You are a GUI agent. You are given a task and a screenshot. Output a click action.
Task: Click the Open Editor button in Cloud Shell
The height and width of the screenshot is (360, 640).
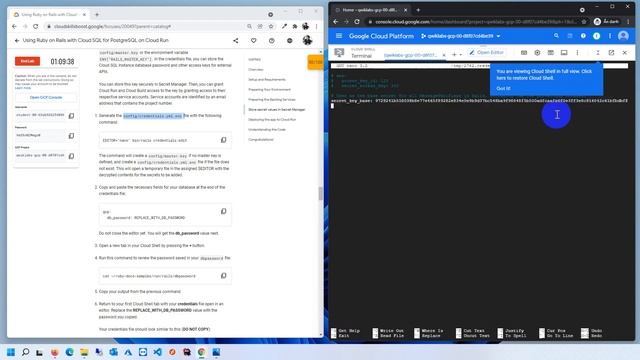pos(487,52)
